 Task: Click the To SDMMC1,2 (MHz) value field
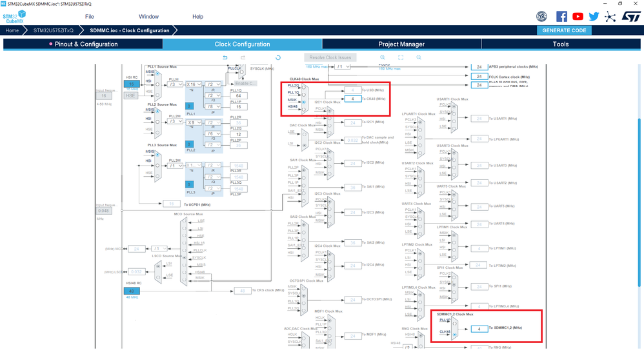(479, 329)
